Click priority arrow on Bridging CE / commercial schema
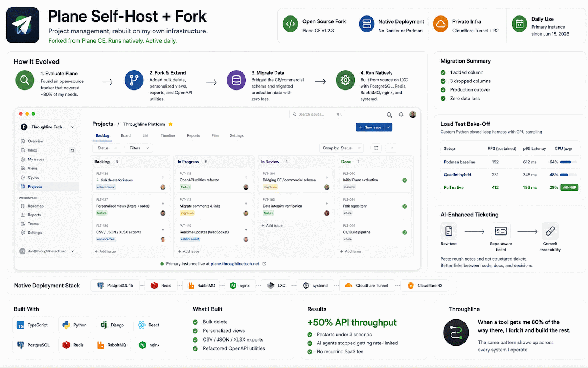The width and height of the screenshot is (588, 368). pos(327,177)
